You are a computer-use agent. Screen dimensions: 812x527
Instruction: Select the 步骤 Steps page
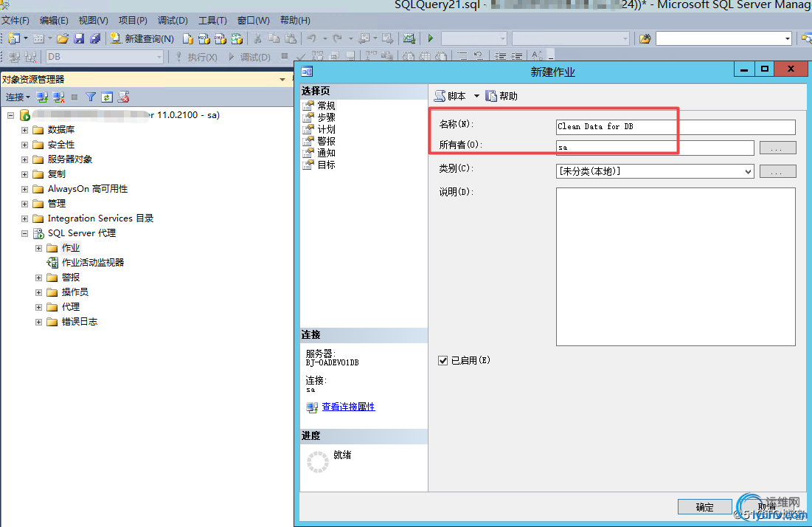[x=326, y=117]
